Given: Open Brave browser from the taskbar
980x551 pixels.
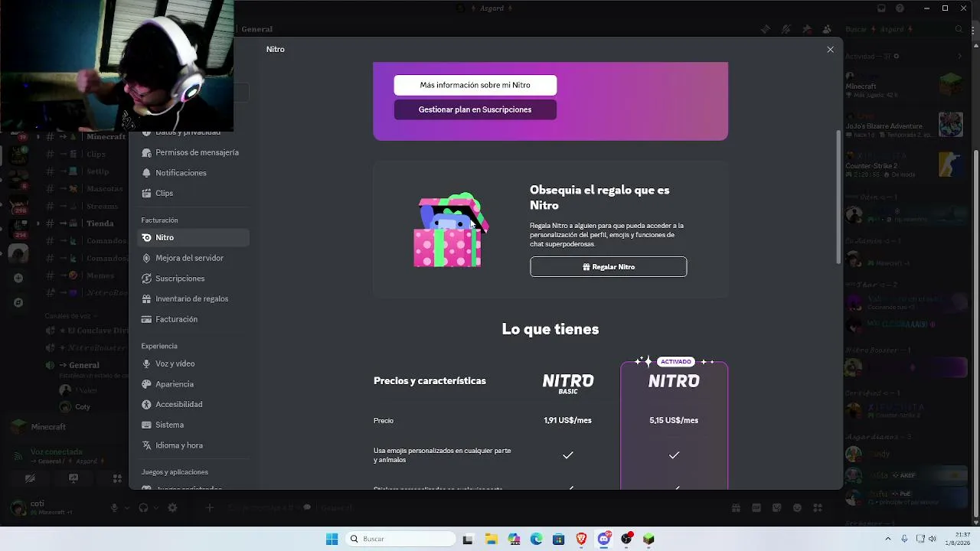Looking at the screenshot, I should tap(581, 539).
